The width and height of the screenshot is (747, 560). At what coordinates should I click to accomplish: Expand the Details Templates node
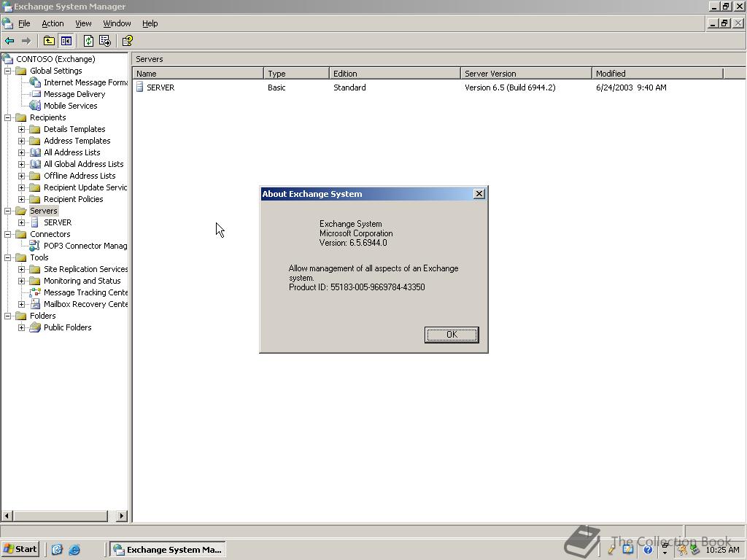tap(21, 129)
